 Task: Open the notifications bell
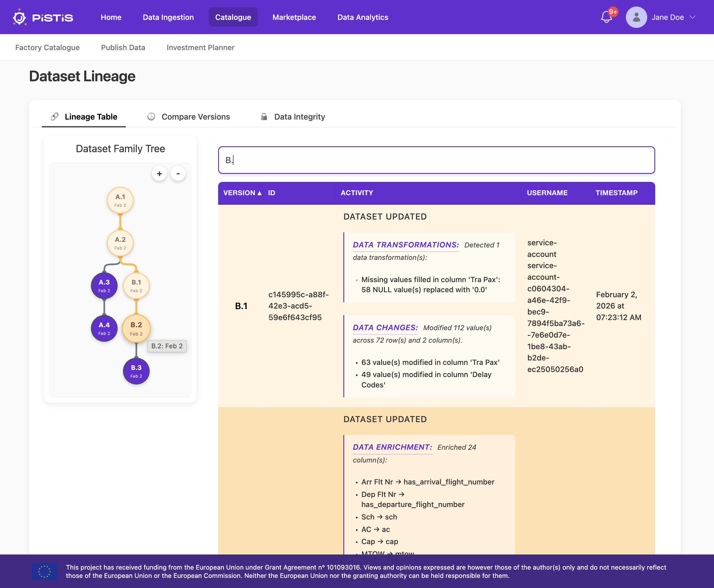point(606,17)
